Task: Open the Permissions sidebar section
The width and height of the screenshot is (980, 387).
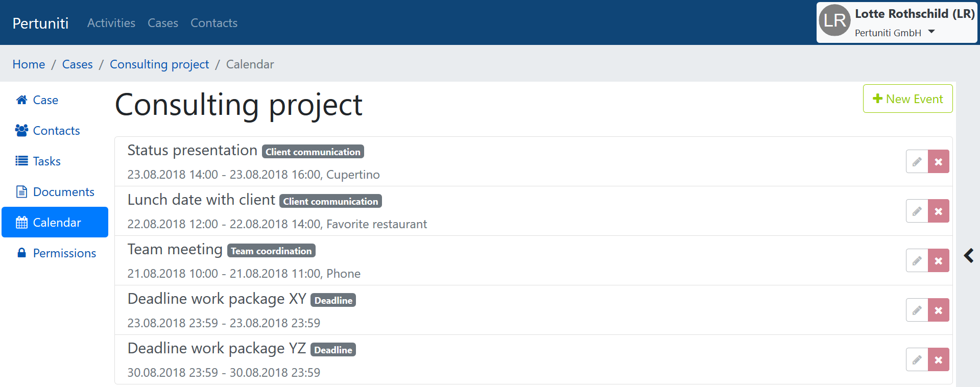Action: point(64,253)
